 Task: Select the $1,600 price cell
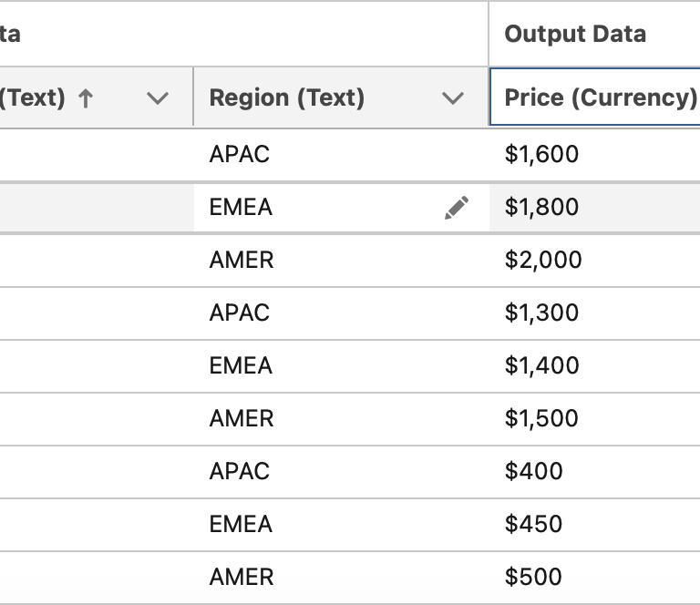[541, 154]
